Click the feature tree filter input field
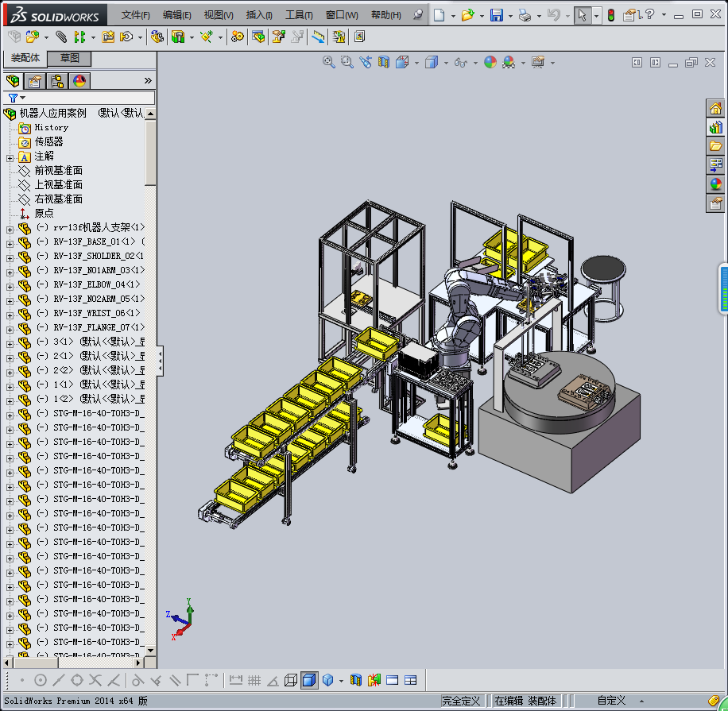Viewport: 728px width, 711px height. point(87,98)
